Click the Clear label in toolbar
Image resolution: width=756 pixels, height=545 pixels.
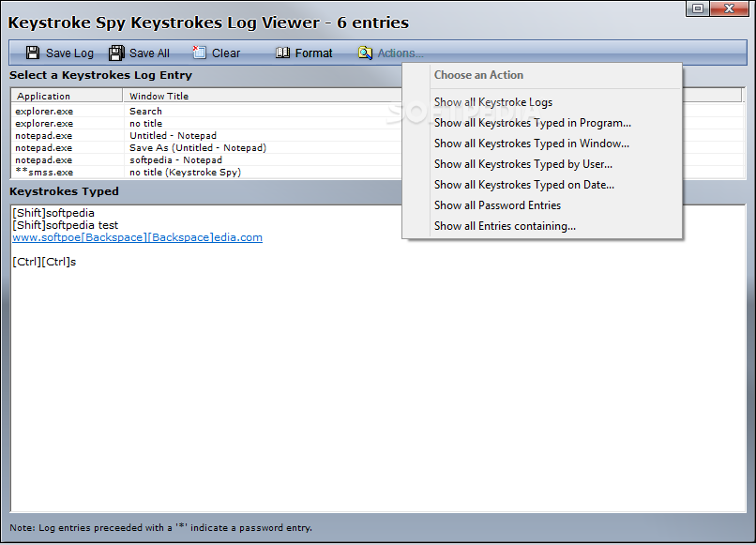(x=226, y=53)
